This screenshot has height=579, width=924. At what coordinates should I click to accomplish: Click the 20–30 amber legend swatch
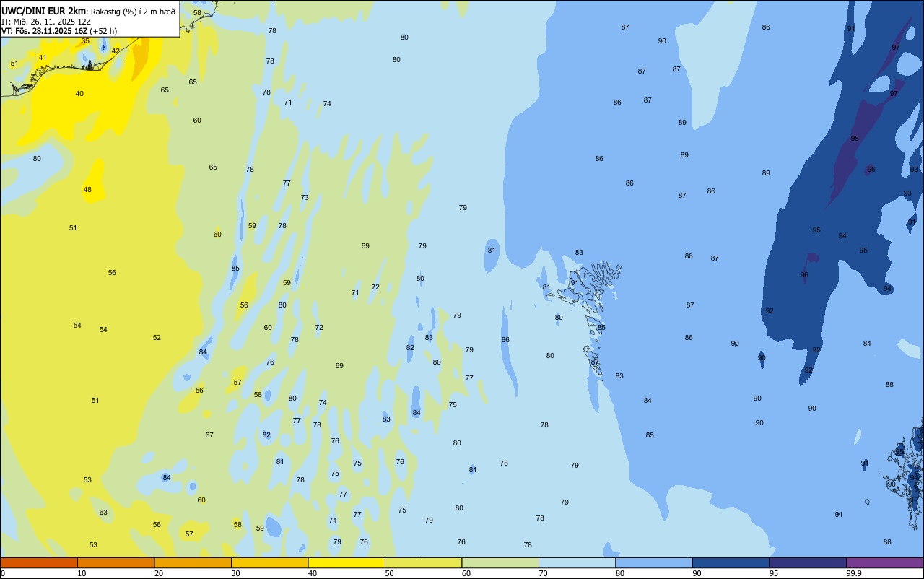[x=193, y=562]
